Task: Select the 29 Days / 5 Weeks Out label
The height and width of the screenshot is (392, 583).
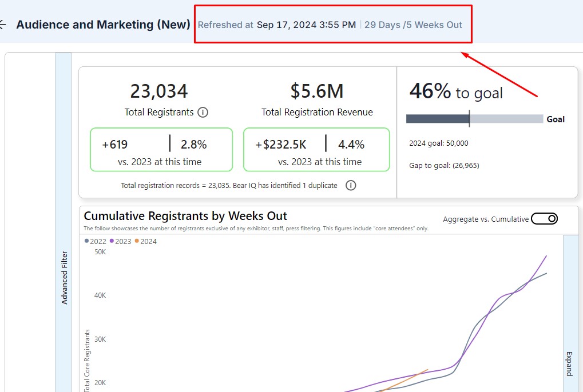Action: 413,25
